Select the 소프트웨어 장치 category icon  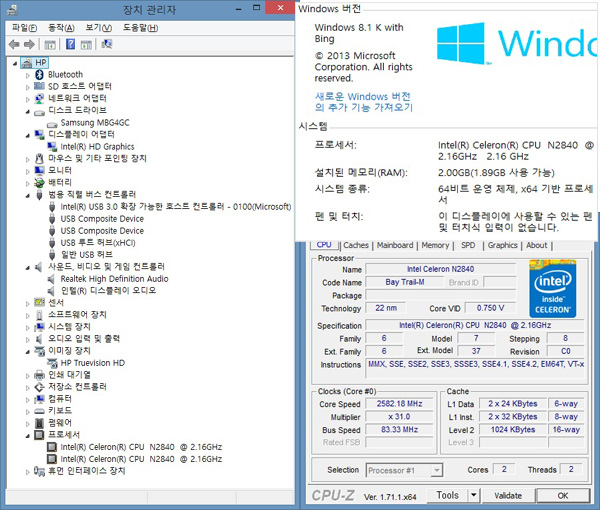pyautogui.click(x=39, y=315)
